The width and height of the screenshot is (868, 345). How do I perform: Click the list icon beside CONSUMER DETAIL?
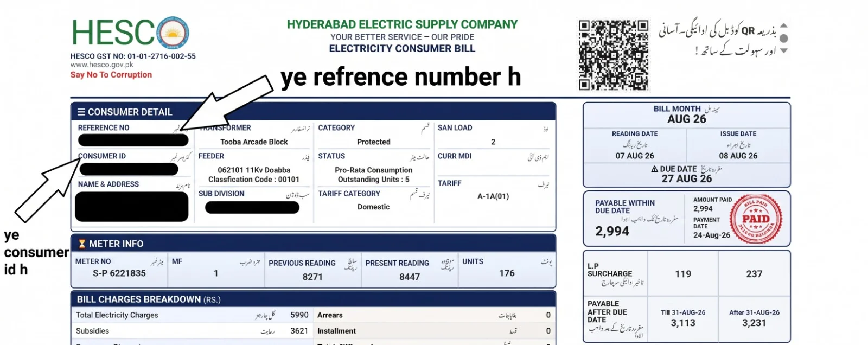point(81,112)
